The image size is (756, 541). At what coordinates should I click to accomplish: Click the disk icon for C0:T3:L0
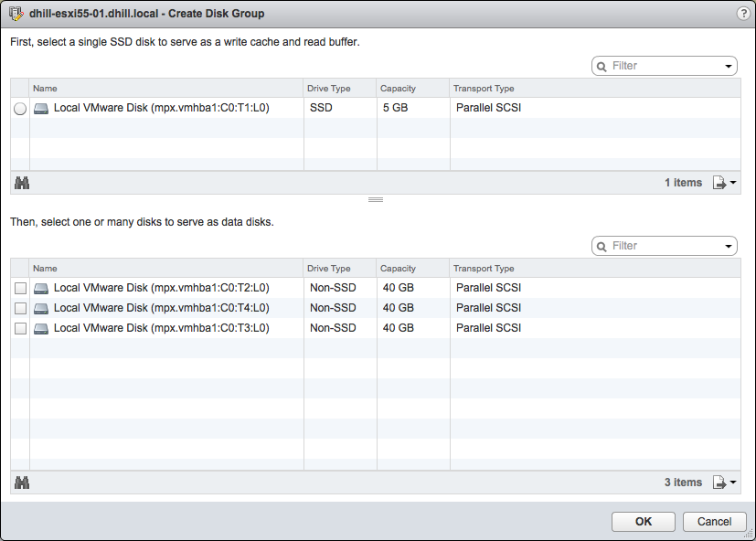[41, 328]
